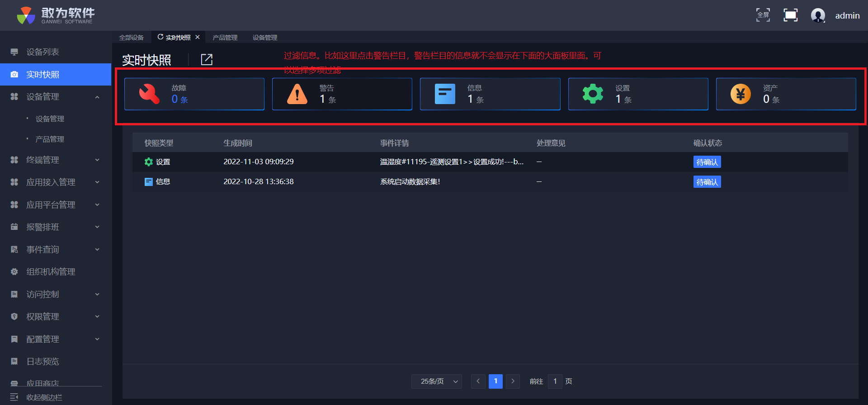Open the admin user avatar

coord(818,15)
